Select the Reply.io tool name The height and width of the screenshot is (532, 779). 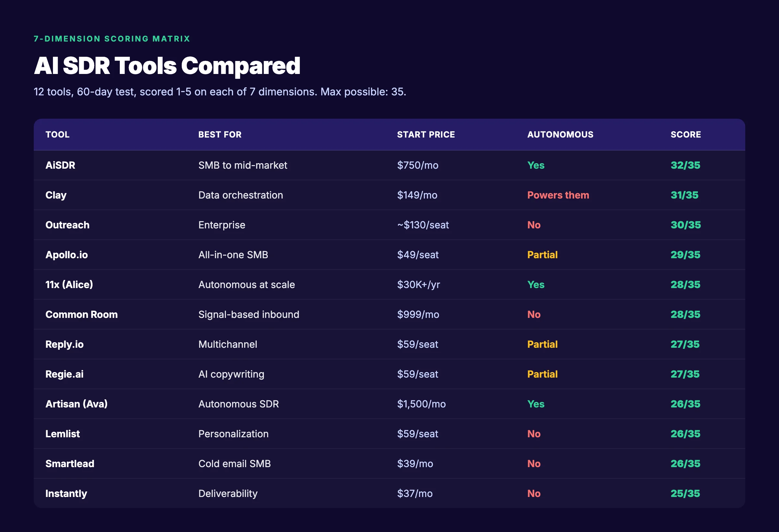point(64,345)
